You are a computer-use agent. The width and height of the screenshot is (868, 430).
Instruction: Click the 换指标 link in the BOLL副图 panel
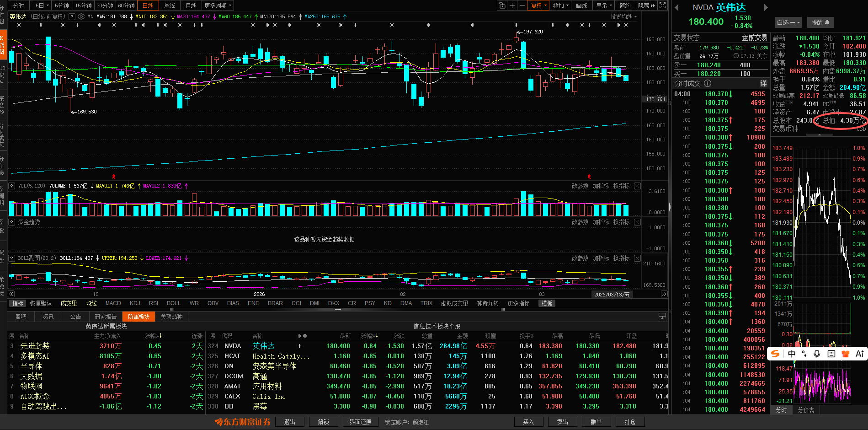(621, 258)
